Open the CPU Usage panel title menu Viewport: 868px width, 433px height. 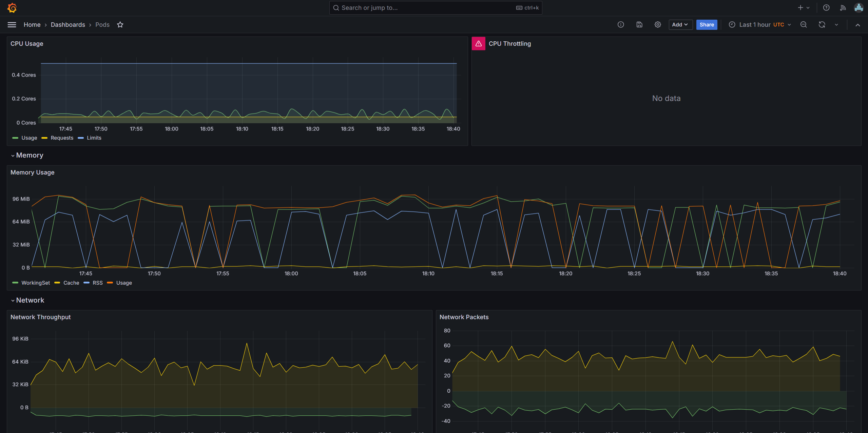27,44
